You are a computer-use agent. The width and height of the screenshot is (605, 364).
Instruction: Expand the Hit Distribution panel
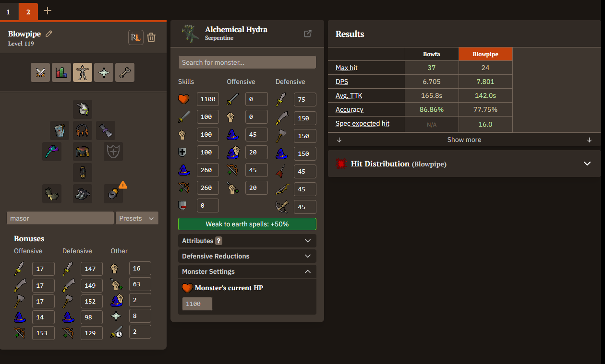[464, 164]
